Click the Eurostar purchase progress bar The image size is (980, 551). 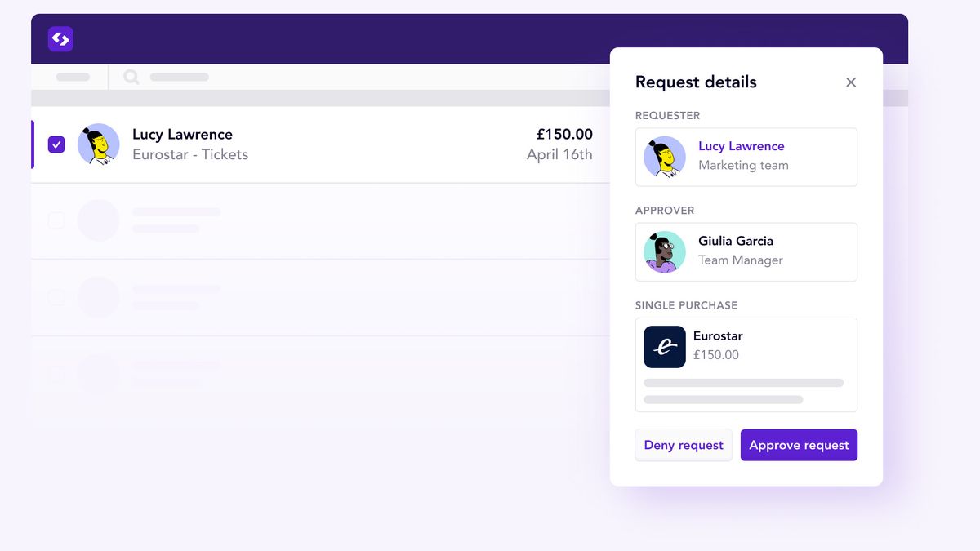click(x=744, y=382)
